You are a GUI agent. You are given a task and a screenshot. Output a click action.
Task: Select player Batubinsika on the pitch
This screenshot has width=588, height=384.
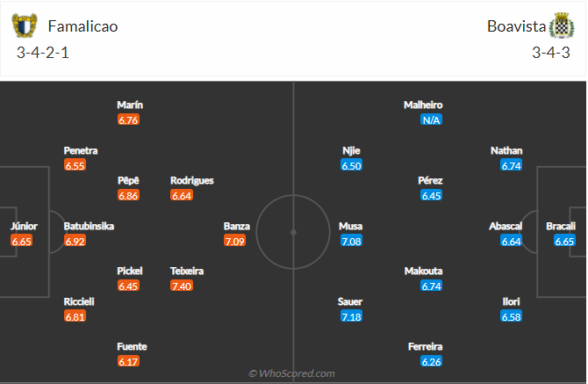click(x=89, y=226)
